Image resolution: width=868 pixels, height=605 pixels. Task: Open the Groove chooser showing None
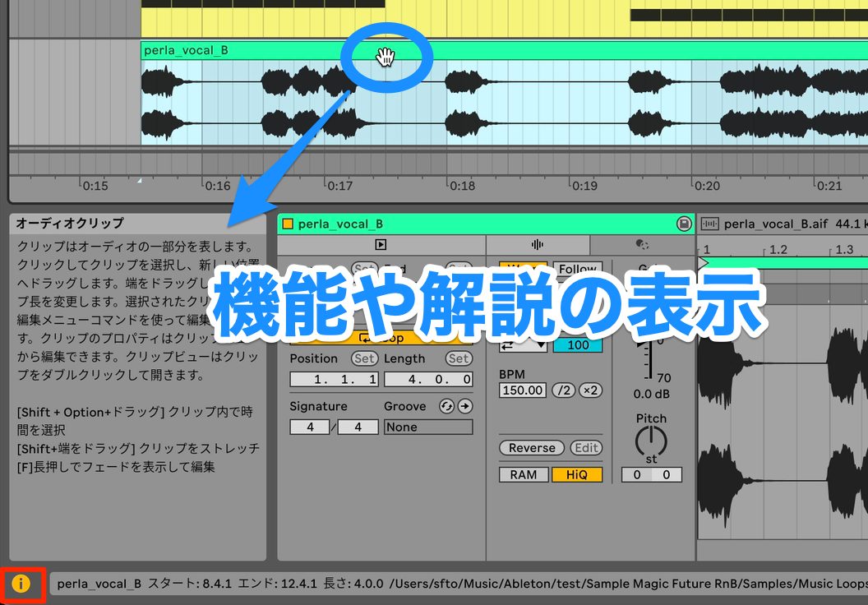[x=428, y=427]
